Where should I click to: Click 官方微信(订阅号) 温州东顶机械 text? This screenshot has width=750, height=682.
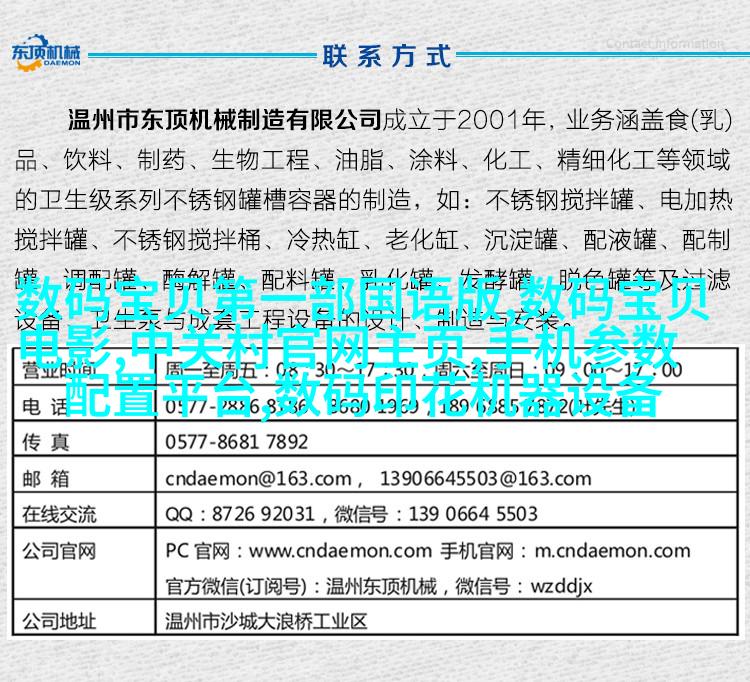click(x=301, y=586)
